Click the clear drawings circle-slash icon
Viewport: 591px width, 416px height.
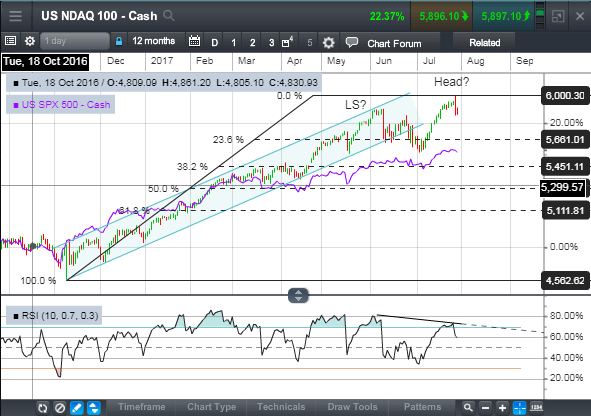(60, 408)
